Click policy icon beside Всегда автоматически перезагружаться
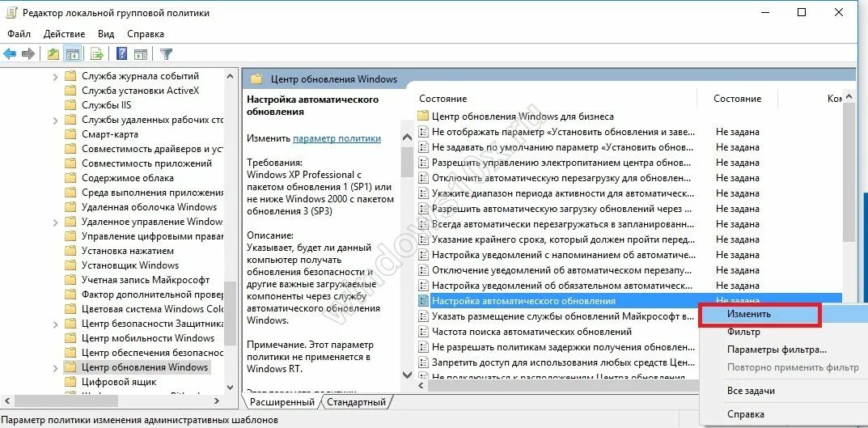The width and height of the screenshot is (868, 428). (423, 224)
